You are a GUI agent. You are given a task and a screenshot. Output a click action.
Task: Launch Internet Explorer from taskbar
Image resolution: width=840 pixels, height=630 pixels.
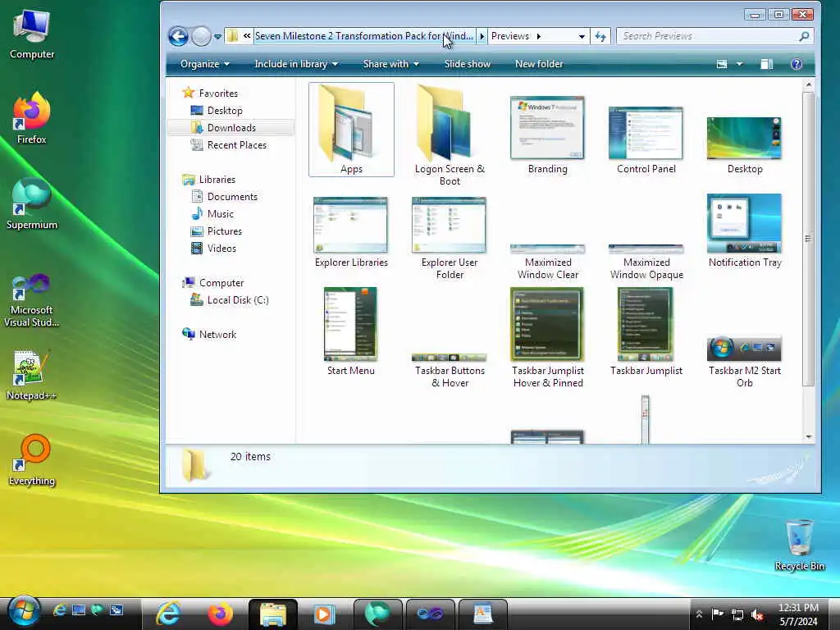pyautogui.click(x=169, y=614)
